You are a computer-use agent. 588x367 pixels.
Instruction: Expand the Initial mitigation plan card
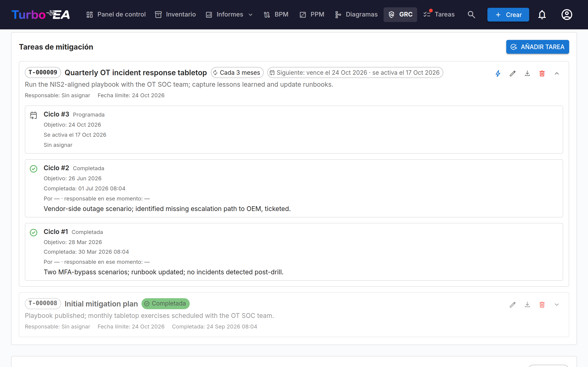[x=557, y=304]
